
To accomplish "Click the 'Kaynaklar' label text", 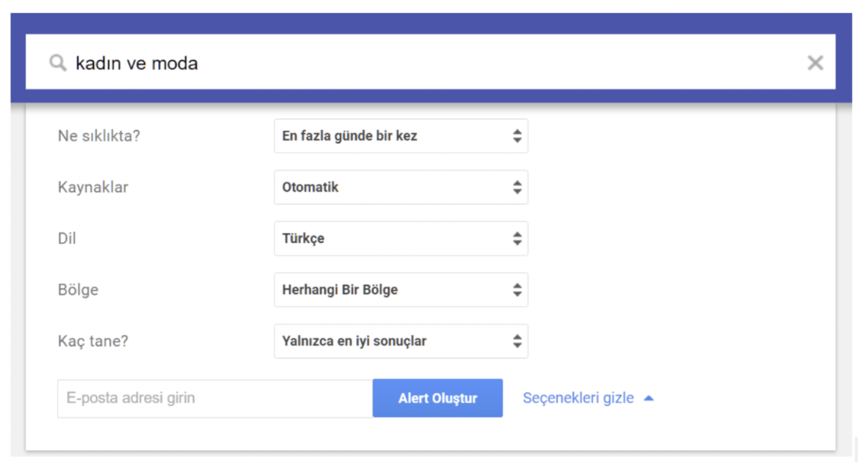I will (x=93, y=187).
